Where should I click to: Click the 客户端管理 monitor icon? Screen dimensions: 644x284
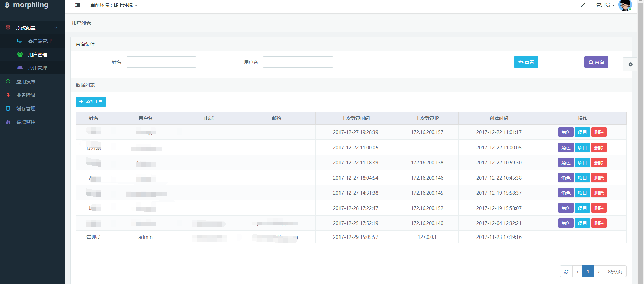[x=20, y=41]
